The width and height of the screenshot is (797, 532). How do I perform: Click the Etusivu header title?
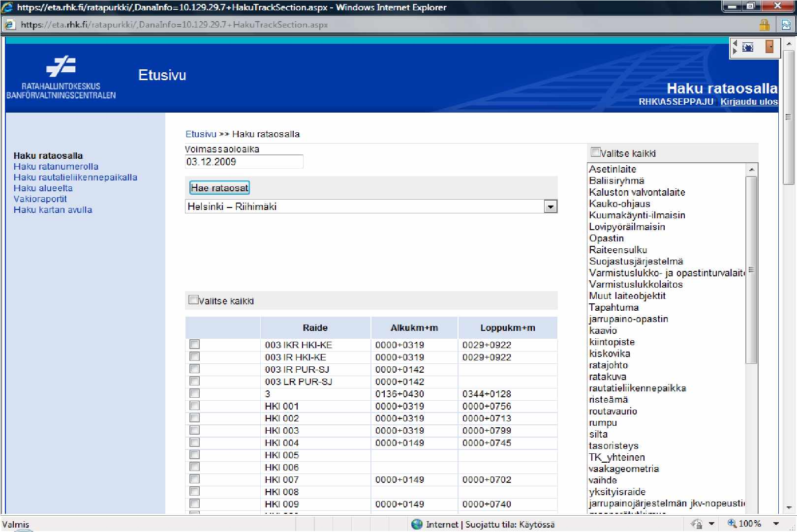point(162,75)
